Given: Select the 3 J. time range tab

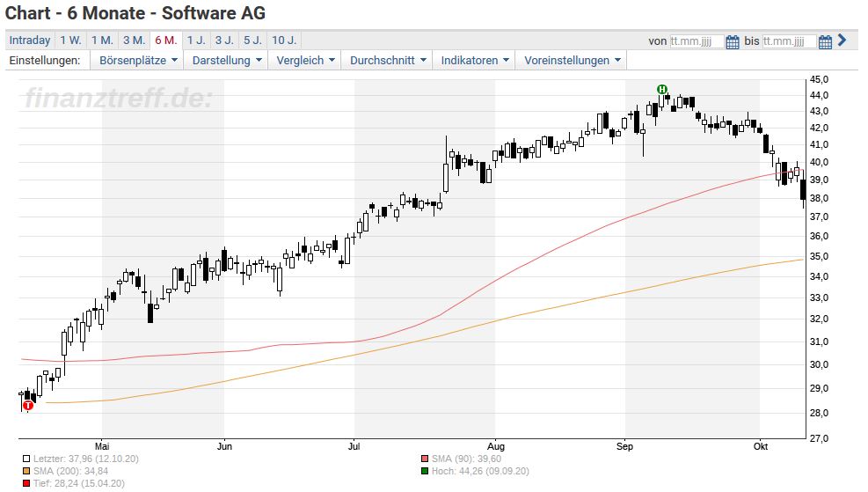Looking at the screenshot, I should coord(224,40).
